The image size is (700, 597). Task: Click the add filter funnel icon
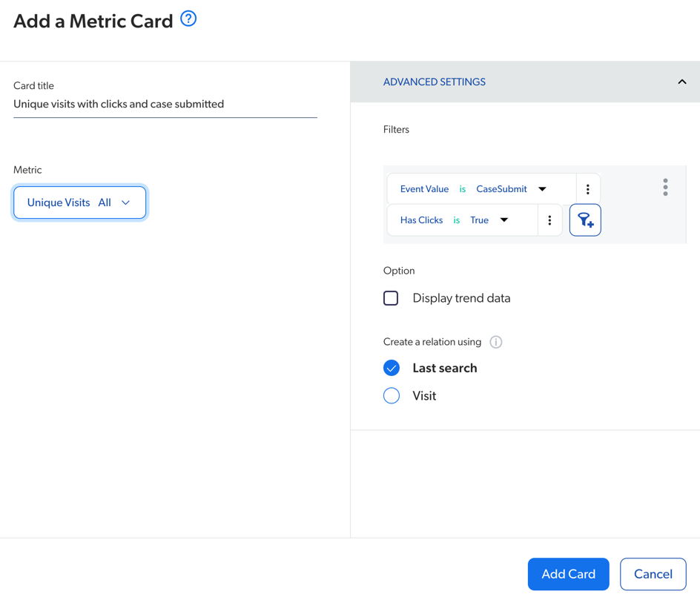[x=585, y=220]
